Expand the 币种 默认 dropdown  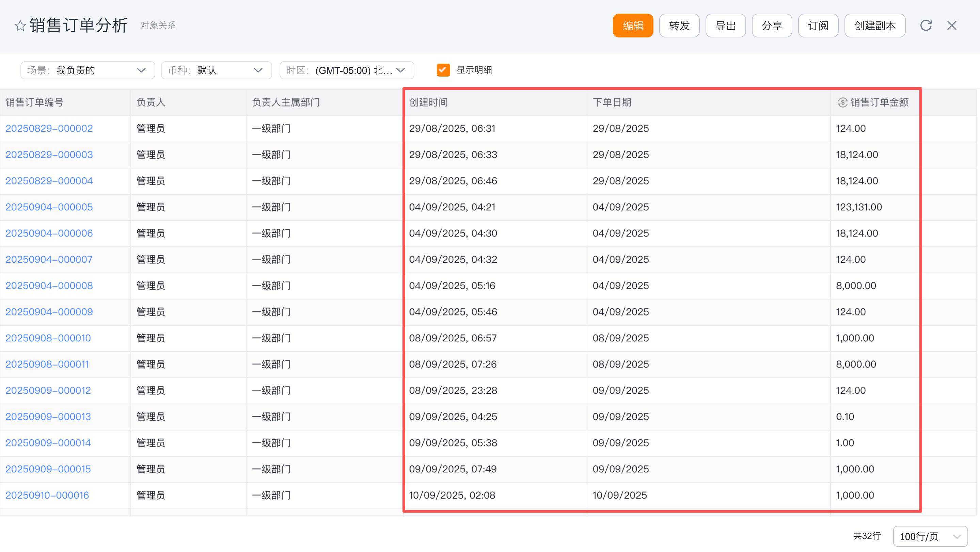pyautogui.click(x=216, y=70)
